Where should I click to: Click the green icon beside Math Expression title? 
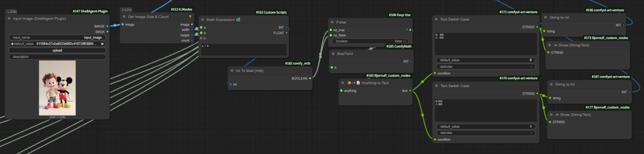[239, 20]
